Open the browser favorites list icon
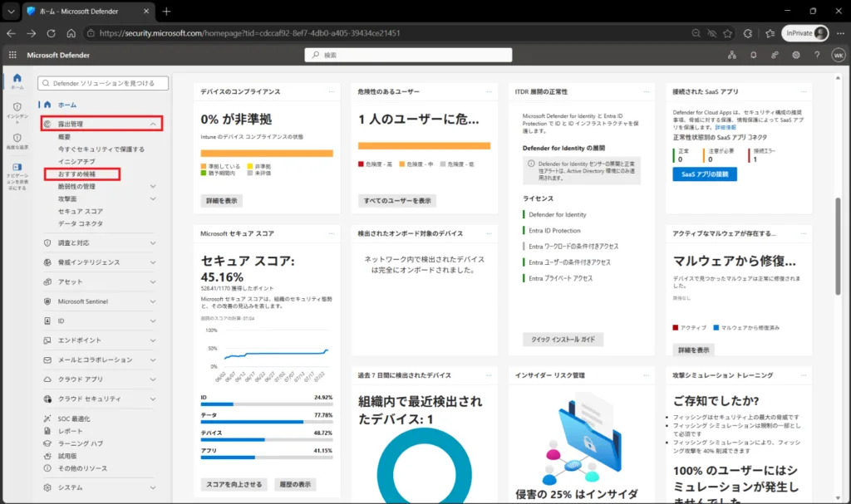The height and width of the screenshot is (504, 851). tap(770, 33)
